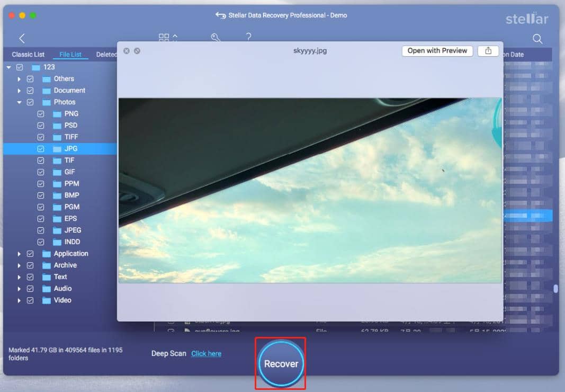The image size is (565, 392).
Task: Switch to the Classic List tab
Action: tap(28, 54)
